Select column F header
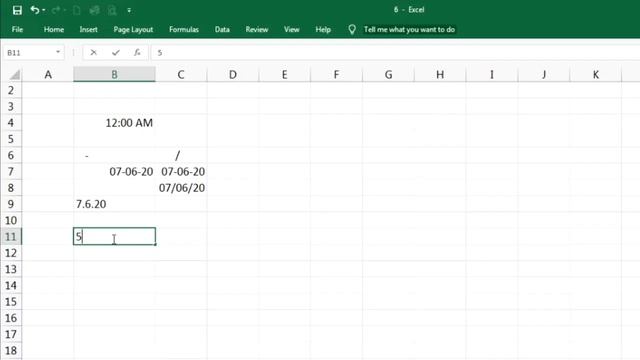Image resolution: width=640 pixels, height=360 pixels. pyautogui.click(x=336, y=75)
